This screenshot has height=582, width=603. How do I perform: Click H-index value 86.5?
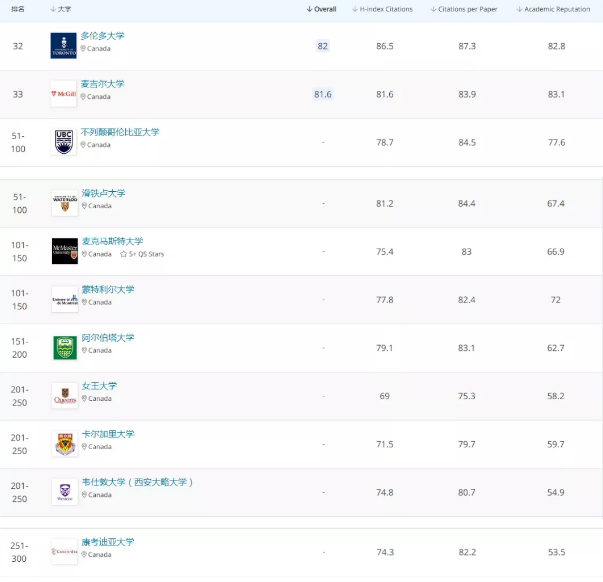pos(385,46)
